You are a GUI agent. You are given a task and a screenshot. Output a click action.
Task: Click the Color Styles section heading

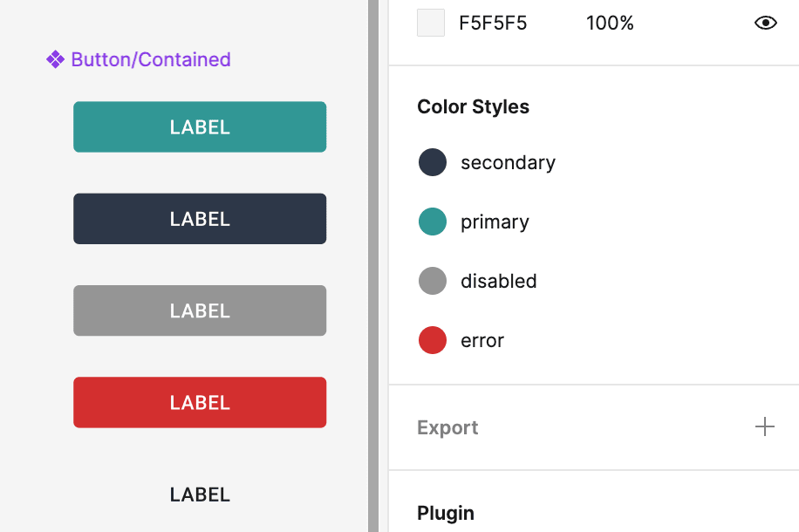point(473,106)
